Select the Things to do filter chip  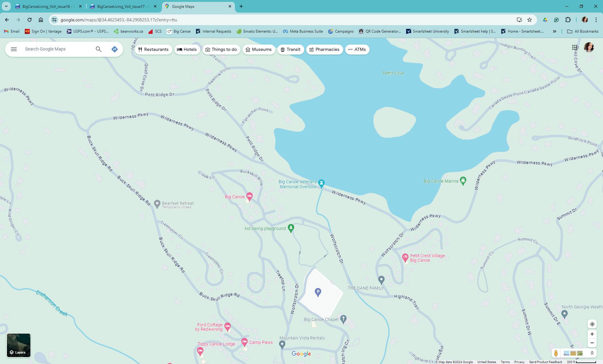click(221, 50)
